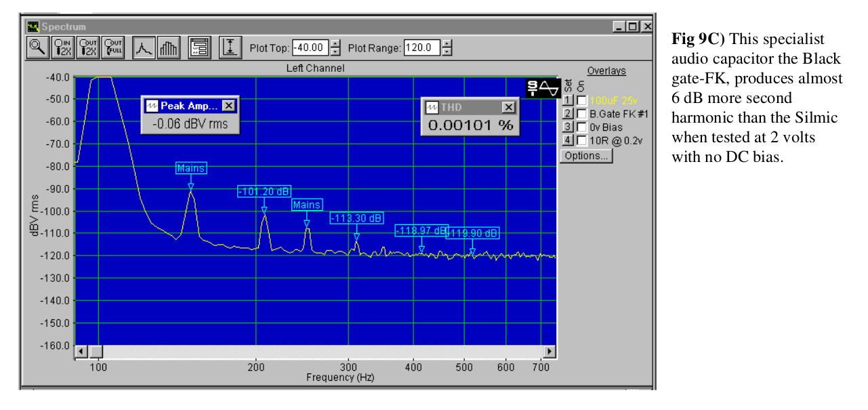Set overlay slot 4 button

coord(568,140)
